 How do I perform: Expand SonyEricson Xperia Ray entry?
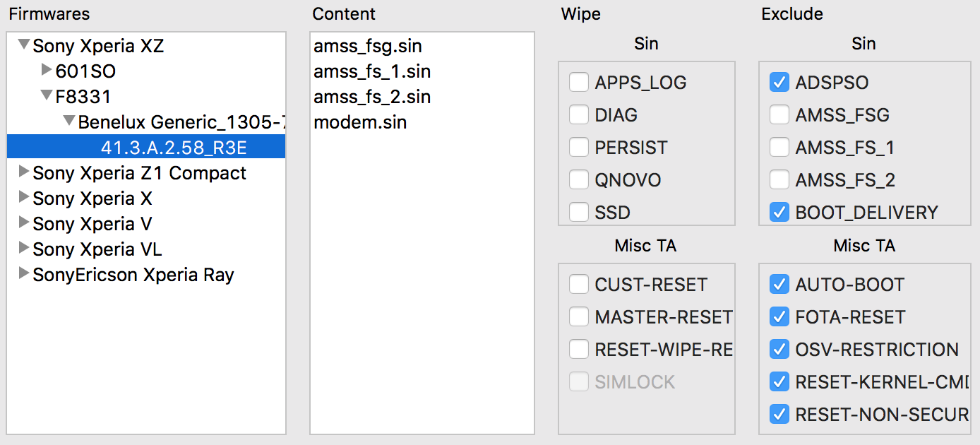pos(24,274)
